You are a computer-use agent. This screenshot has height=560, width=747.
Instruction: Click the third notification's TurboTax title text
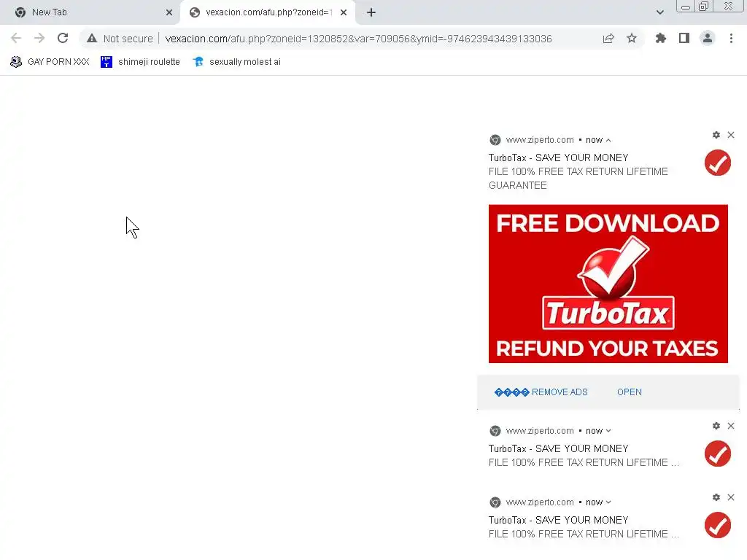(558, 520)
